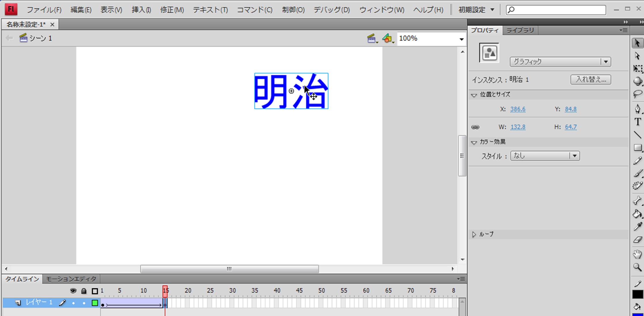Select the Paint Bucket tool

coord(637,214)
